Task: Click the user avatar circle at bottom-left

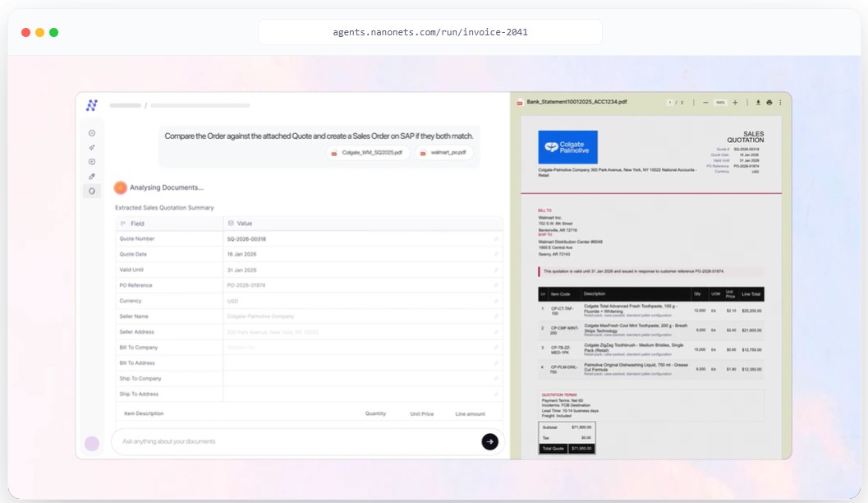Action: pos(92,444)
